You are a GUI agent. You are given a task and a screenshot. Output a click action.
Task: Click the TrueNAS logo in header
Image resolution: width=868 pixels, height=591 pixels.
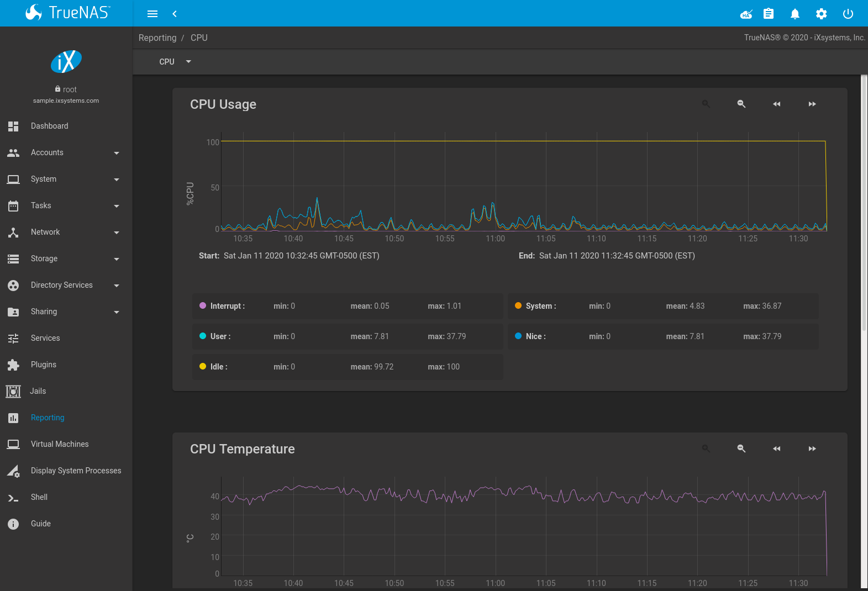67,12
